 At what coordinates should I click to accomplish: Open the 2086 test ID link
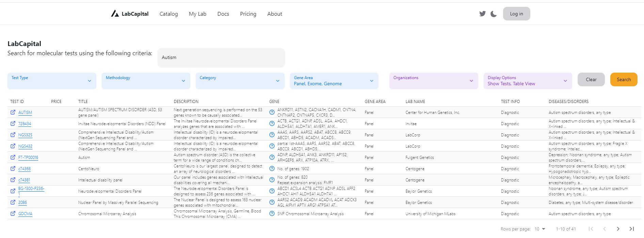click(x=22, y=203)
